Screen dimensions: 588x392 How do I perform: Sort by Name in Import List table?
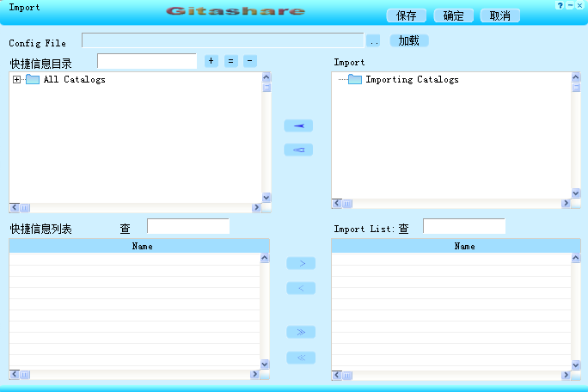[x=456, y=246]
